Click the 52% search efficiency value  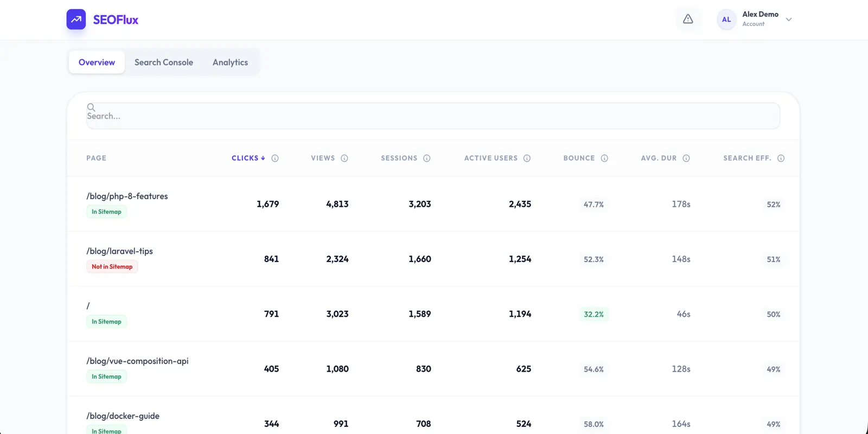(x=774, y=205)
